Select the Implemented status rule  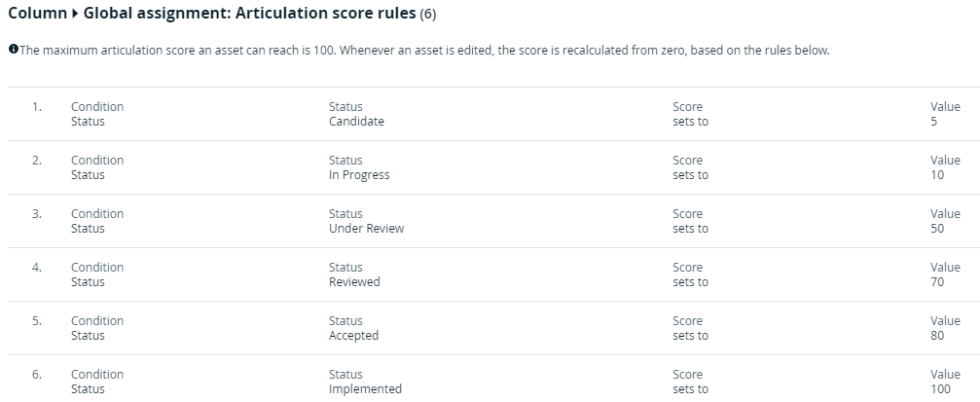pos(490,379)
